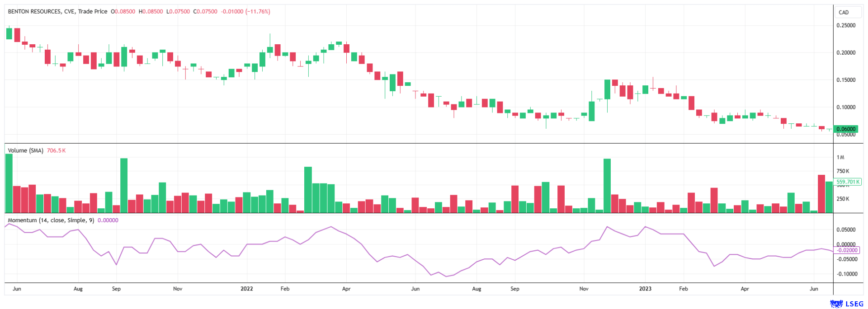The width and height of the screenshot is (868, 309).
Task: Click the rightmost green volume bar
Action: point(829,197)
